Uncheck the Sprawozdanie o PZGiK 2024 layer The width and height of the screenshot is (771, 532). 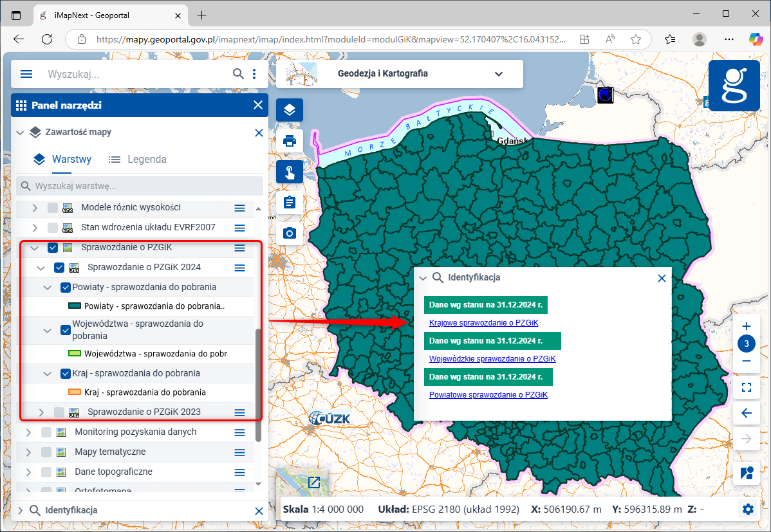click(60, 268)
